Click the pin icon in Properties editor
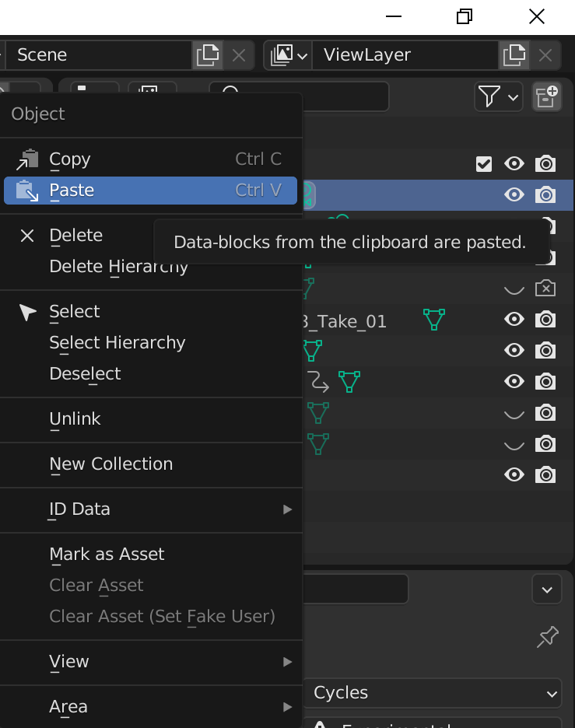Image resolution: width=575 pixels, height=728 pixels. (x=547, y=636)
